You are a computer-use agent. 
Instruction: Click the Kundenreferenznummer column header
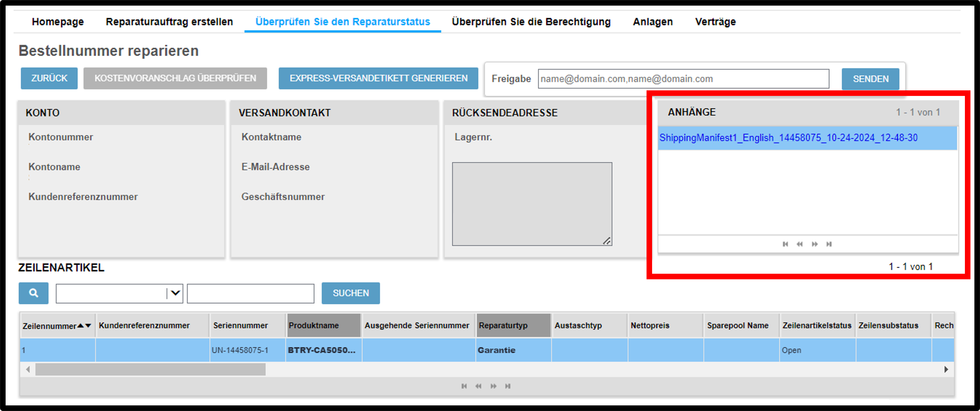[152, 325]
